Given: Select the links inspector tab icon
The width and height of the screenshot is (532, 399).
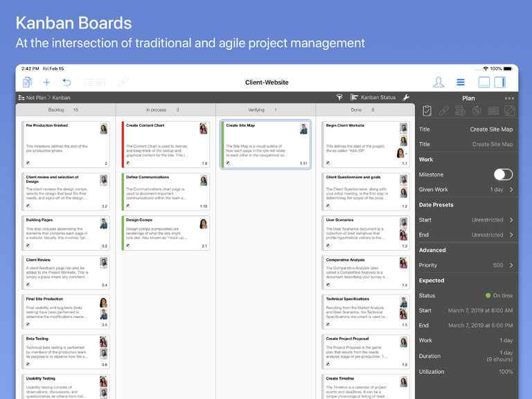Looking at the screenshot, I should click(443, 111).
